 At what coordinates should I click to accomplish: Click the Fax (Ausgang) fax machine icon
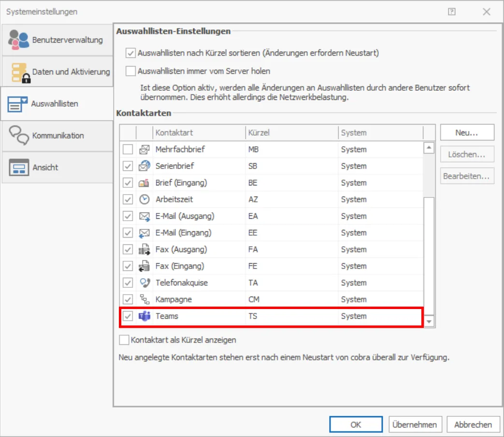pyautogui.click(x=144, y=250)
